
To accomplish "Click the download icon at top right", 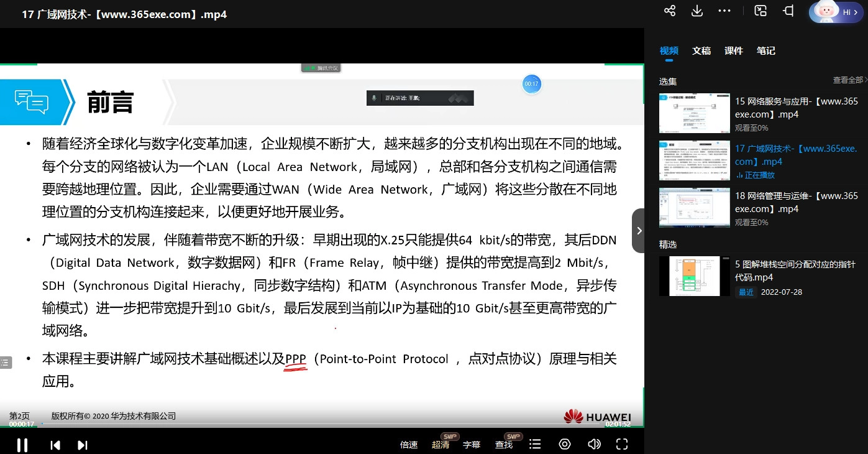I will [x=697, y=11].
